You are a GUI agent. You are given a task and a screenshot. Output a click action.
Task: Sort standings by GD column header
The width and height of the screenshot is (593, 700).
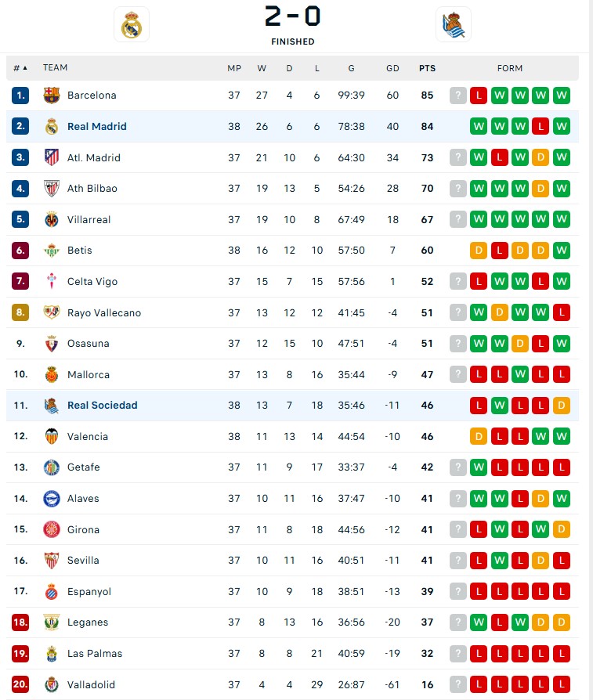[x=392, y=68]
